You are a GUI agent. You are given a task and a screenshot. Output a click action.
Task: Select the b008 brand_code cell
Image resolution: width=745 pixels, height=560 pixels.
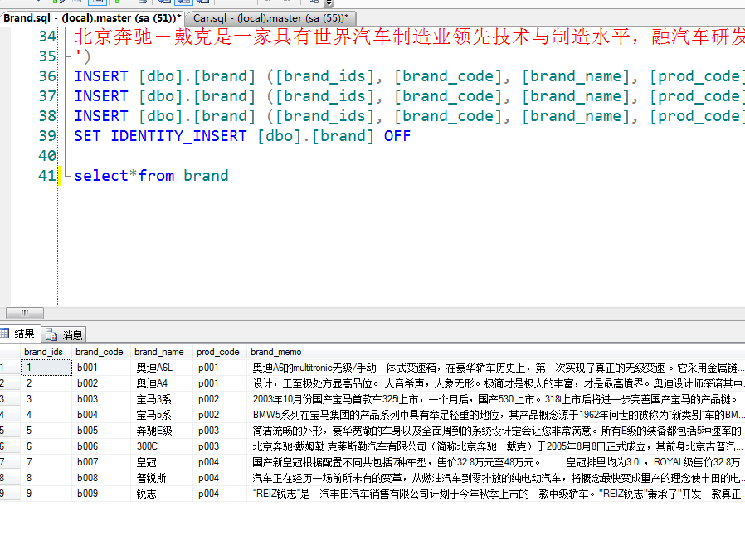pos(101,478)
